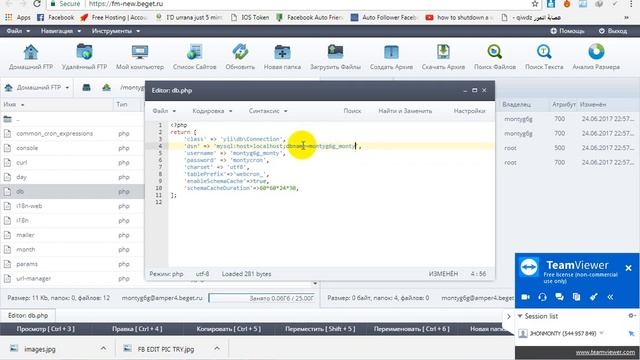Click the browser address bar URL

pos(126,4)
